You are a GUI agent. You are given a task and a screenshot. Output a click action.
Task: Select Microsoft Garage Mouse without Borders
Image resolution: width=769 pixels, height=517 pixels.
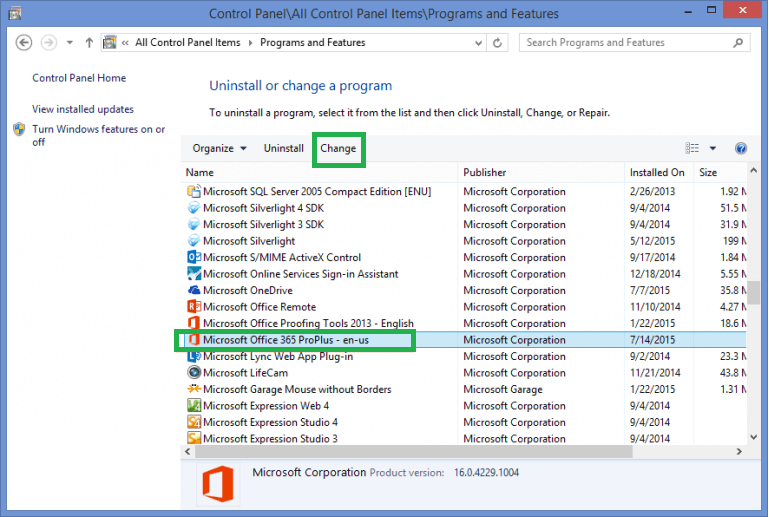[x=297, y=389]
